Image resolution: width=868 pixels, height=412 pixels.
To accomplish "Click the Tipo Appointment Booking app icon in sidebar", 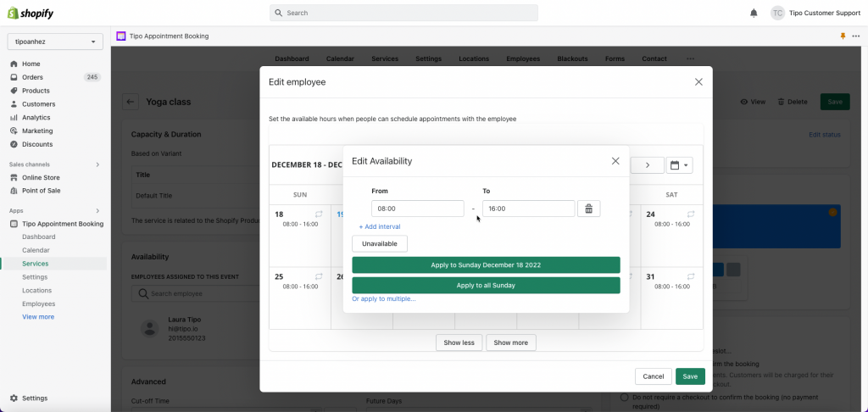I will (x=14, y=224).
